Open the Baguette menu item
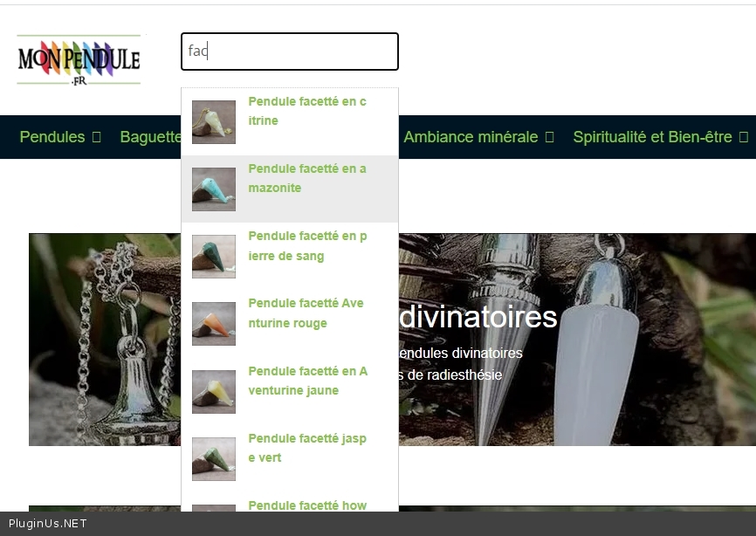 click(150, 137)
